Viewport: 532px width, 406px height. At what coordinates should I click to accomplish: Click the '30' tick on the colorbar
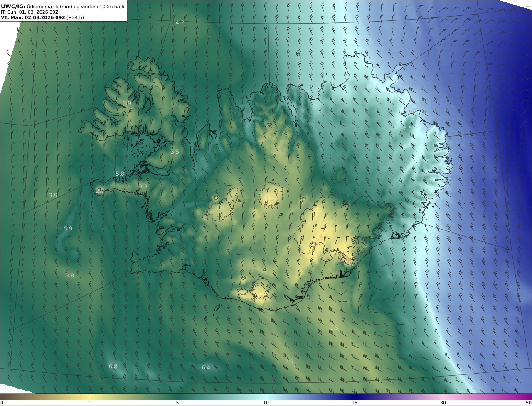[443, 403]
